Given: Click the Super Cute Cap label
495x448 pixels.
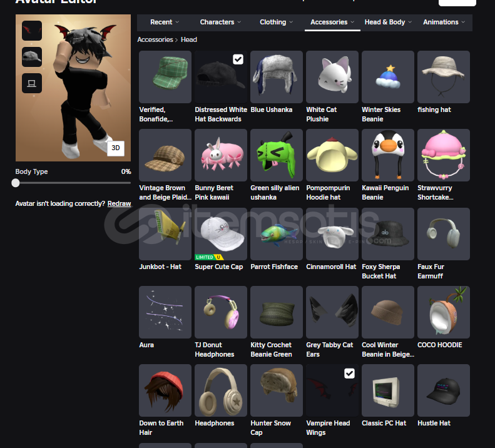Looking at the screenshot, I should coord(219,267).
